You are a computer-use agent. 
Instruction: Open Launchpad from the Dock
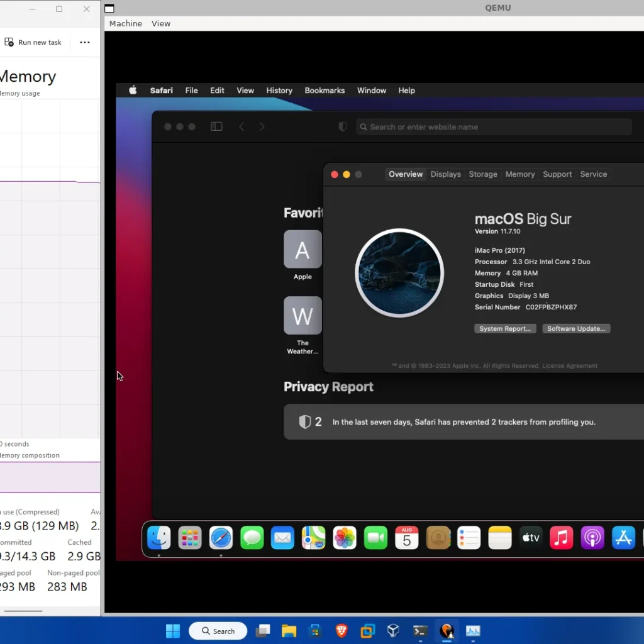(189, 538)
